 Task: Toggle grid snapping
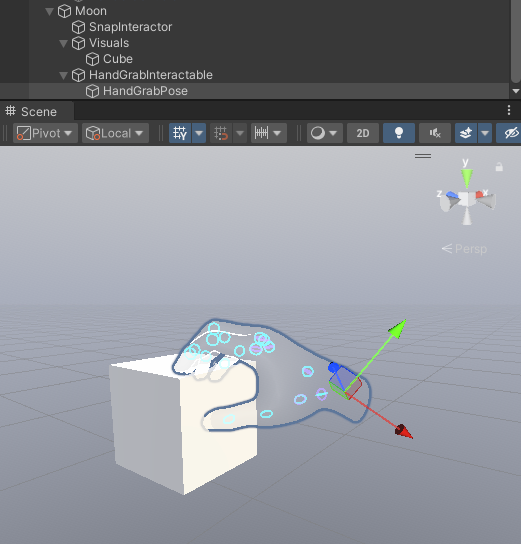221,133
